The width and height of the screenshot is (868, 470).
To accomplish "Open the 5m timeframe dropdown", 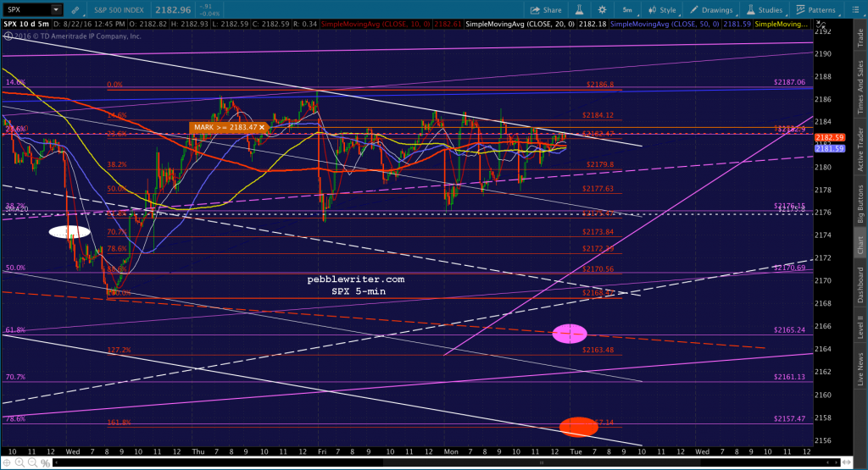I will click(628, 10).
